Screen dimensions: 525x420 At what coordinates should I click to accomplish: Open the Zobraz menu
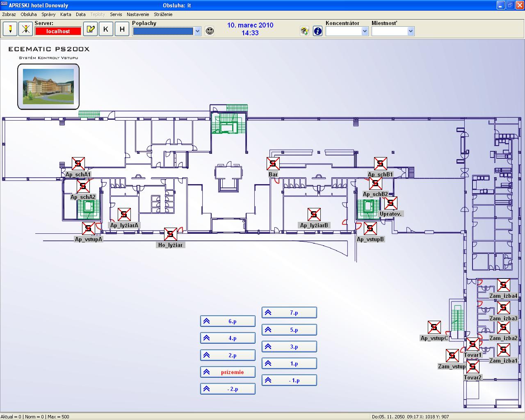tap(9, 14)
